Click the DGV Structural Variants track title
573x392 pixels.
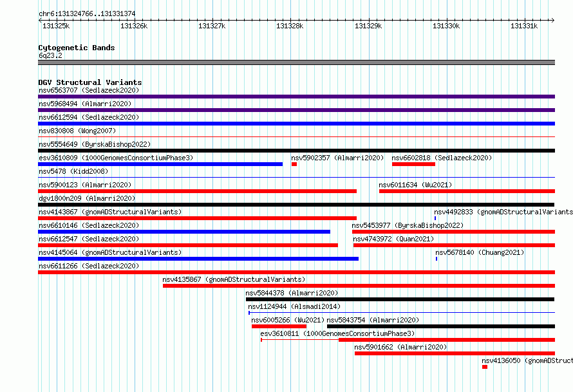90,82
